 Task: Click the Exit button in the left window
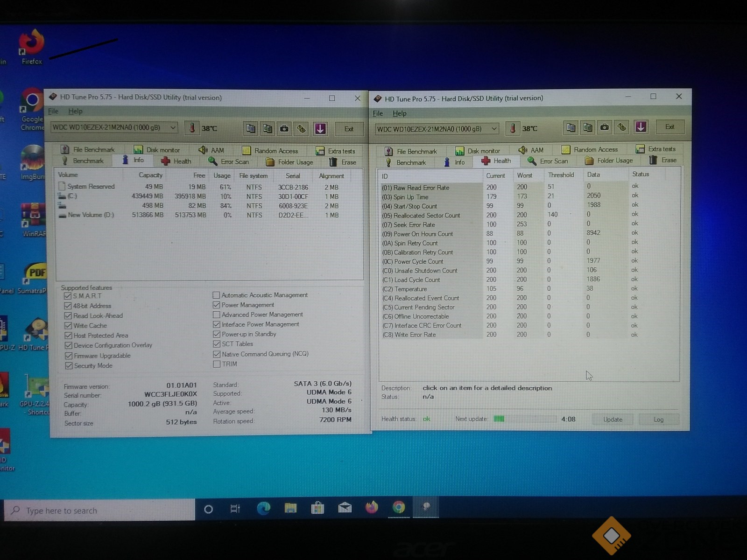(349, 129)
